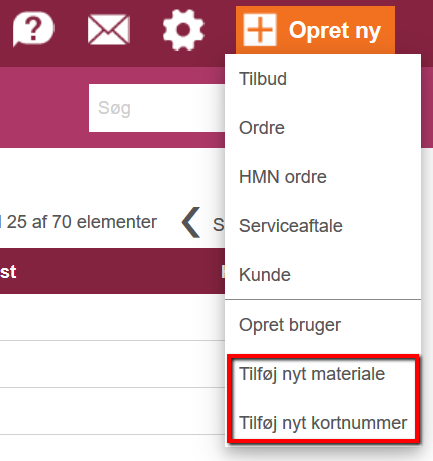The height and width of the screenshot is (461, 433).
Task: Go to previous page with left chevron
Action: [x=191, y=222]
